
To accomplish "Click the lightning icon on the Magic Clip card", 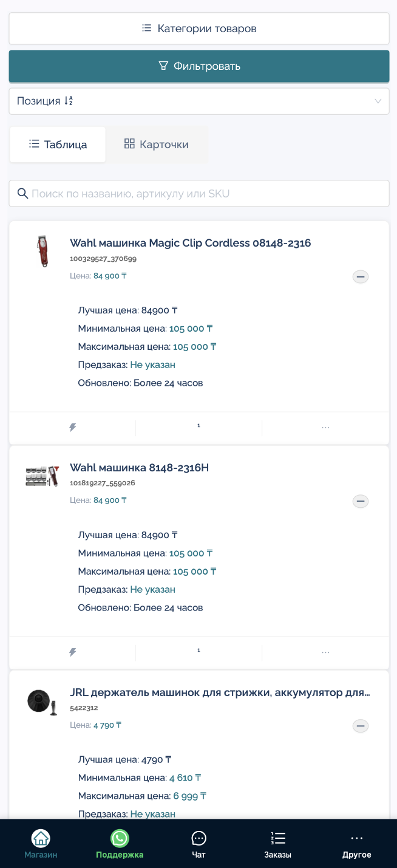I will point(72,427).
